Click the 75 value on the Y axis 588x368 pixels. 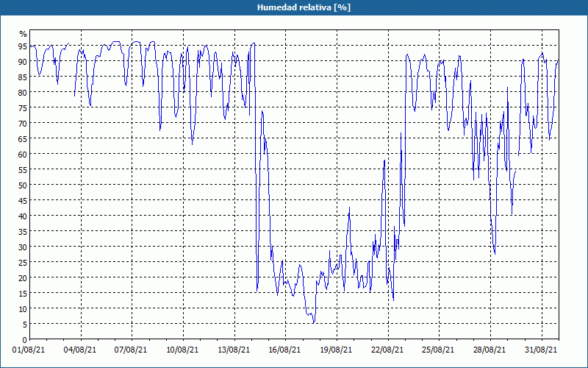[x=23, y=107]
